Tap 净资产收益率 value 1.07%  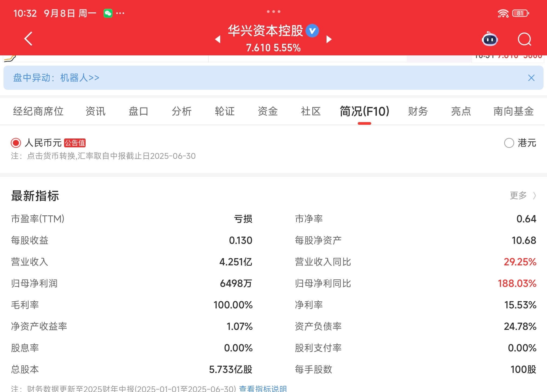pyautogui.click(x=240, y=326)
